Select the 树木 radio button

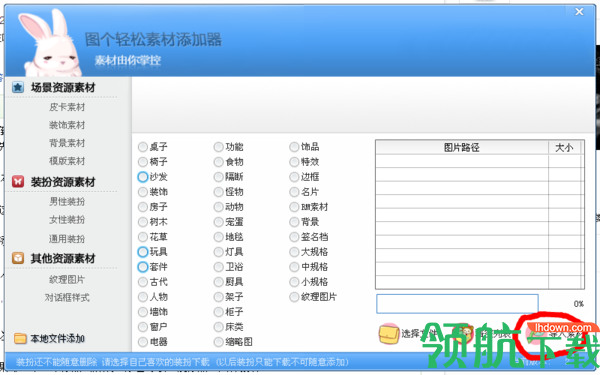click(143, 222)
